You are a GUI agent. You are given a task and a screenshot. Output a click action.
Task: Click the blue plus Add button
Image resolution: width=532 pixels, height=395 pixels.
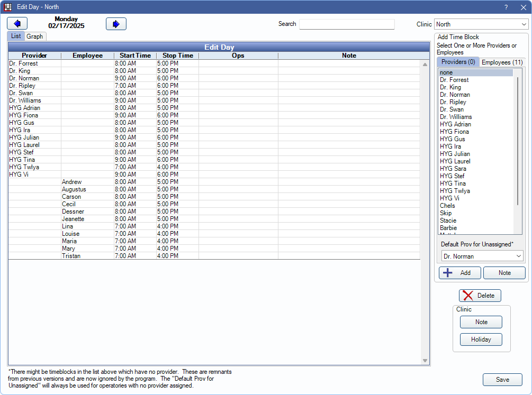coord(459,273)
